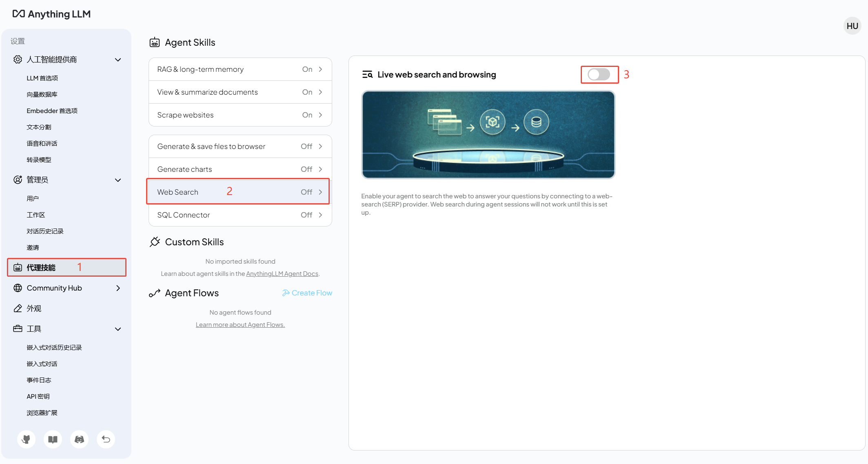Open 事件日志 page
Viewport: 868px width, 464px height.
(39, 380)
